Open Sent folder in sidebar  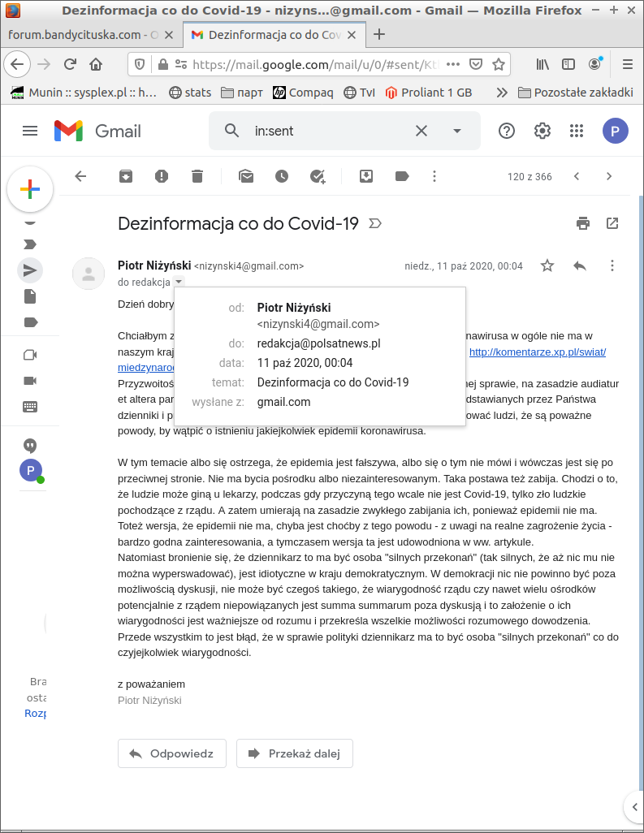pos(30,270)
